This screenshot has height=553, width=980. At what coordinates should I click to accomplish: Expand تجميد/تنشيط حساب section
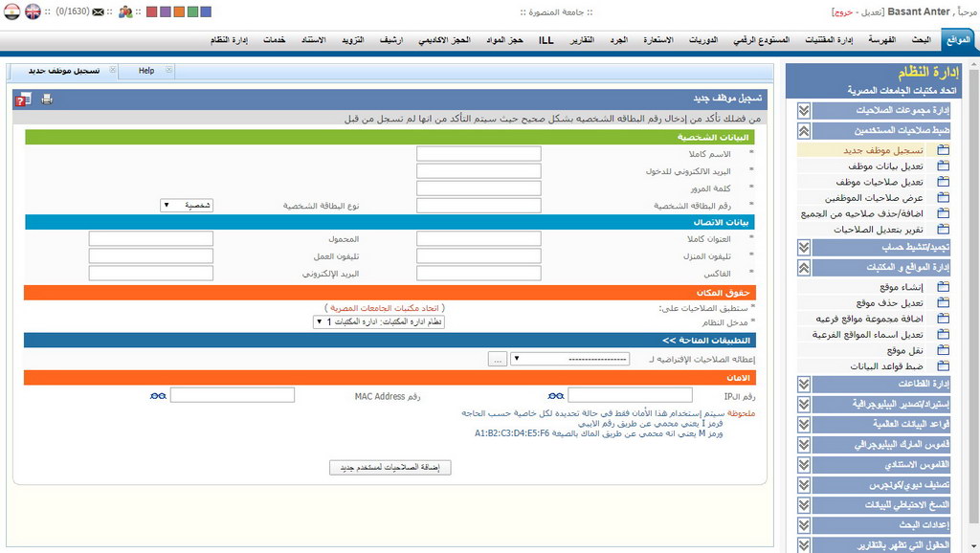coord(804,248)
